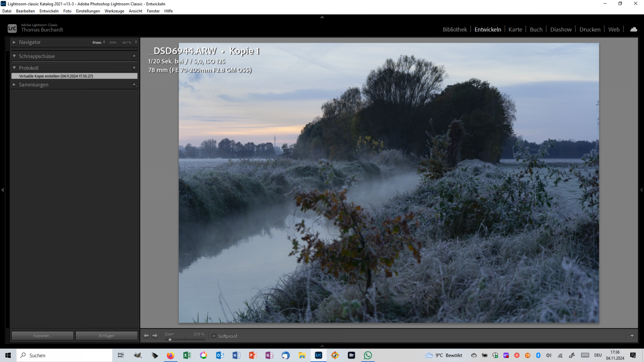
Task: Click the Lightroom Classic Lrc logo
Action: (x=12, y=28)
